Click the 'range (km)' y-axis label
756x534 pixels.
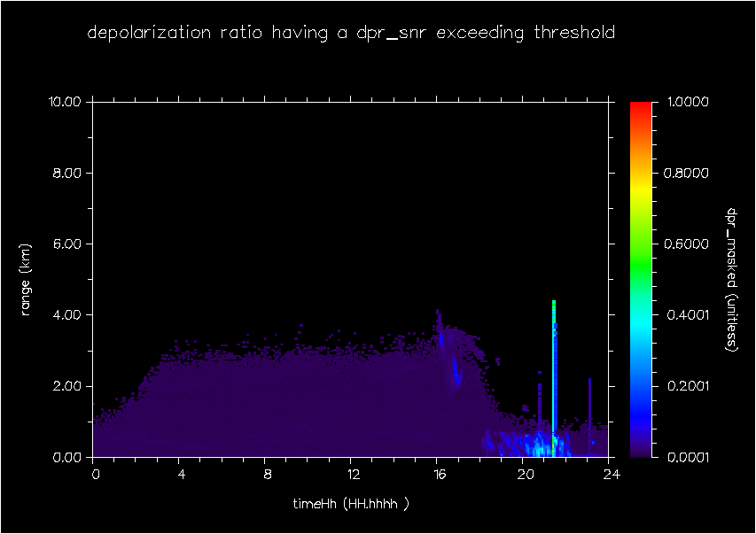[x=26, y=280]
